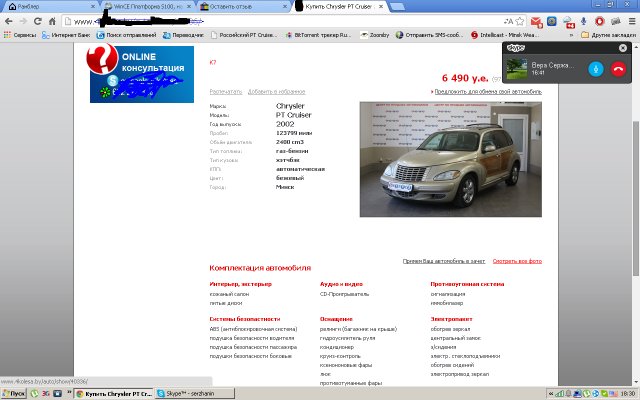Screen dimensions: 640x400
Task: Click the blue globe extension icon
Action: [552, 21]
